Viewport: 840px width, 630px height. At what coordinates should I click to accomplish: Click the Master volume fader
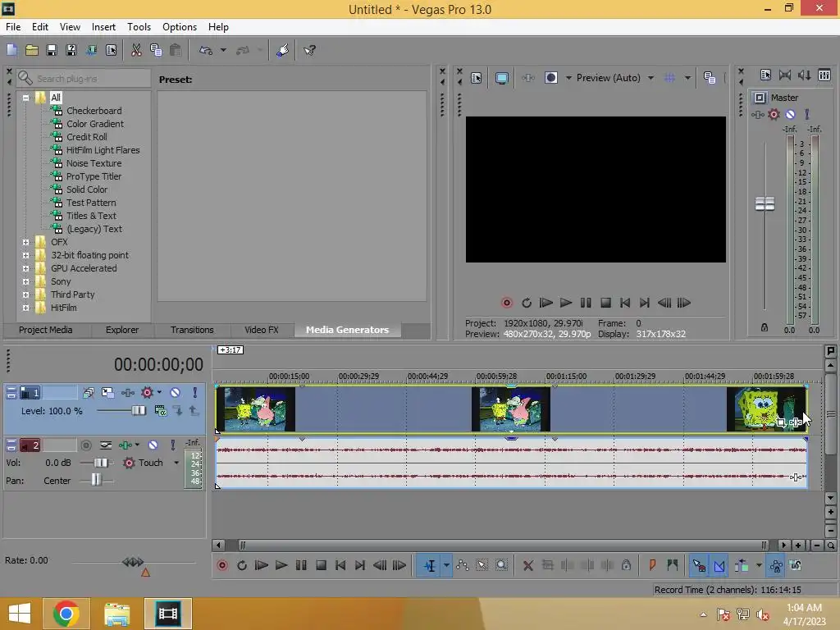765,203
